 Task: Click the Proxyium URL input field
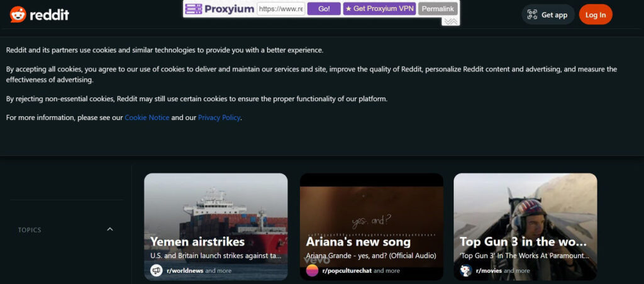[x=280, y=9]
